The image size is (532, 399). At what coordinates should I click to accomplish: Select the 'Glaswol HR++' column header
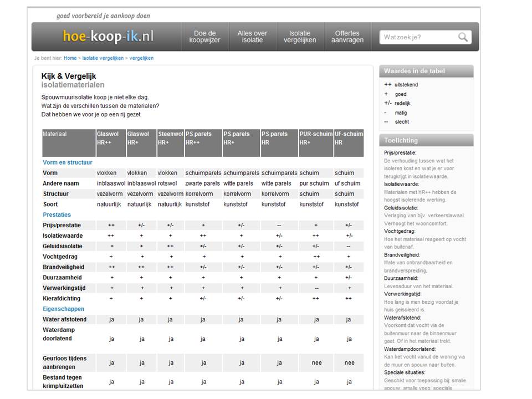pos(111,143)
